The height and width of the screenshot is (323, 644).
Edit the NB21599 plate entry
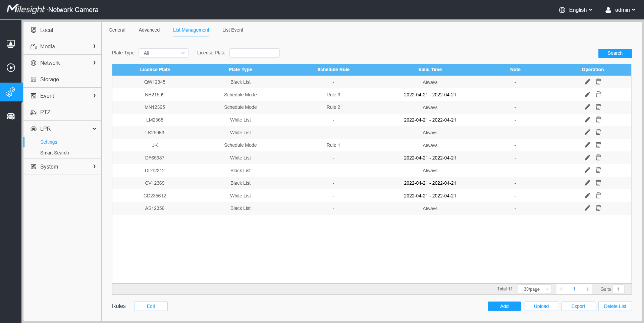coord(587,95)
